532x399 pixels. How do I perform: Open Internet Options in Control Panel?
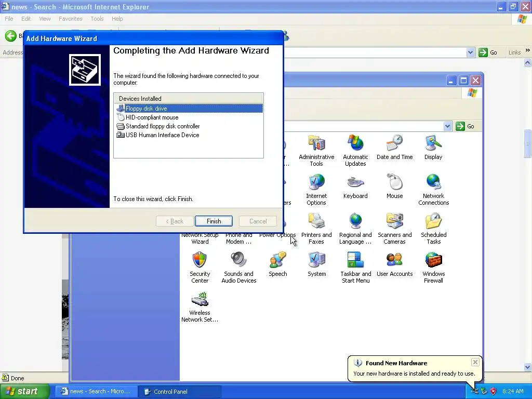click(316, 189)
